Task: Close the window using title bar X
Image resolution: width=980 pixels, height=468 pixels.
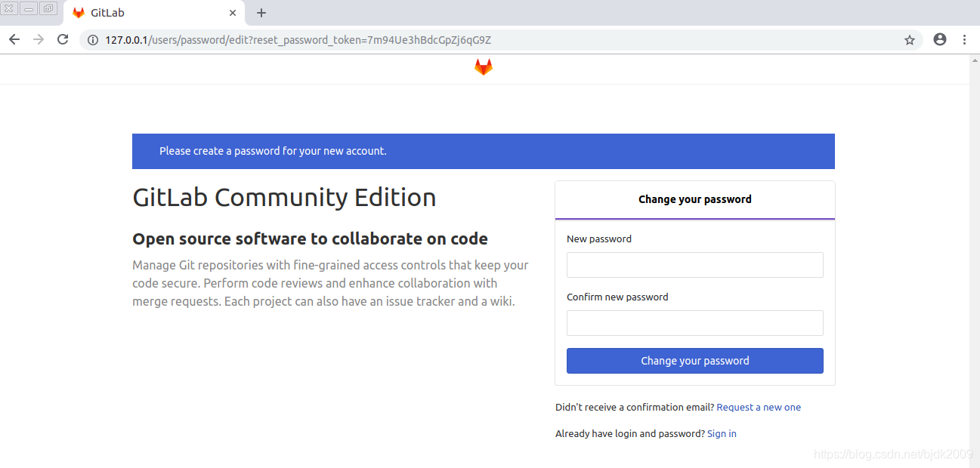Action: [10, 8]
